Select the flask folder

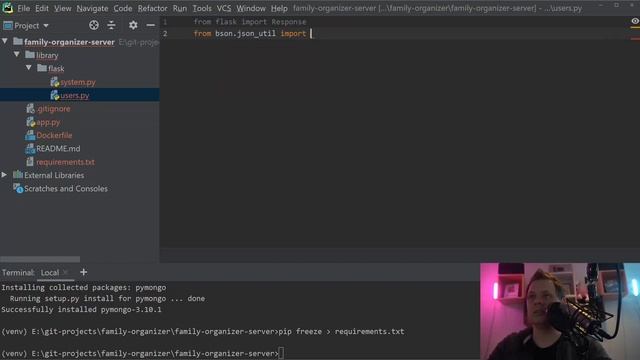pyautogui.click(x=56, y=69)
